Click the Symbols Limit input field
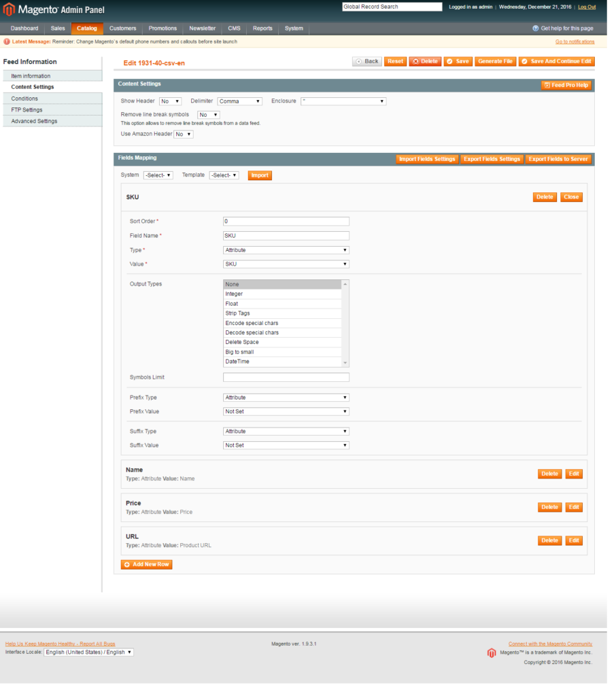The width and height of the screenshot is (616, 696). coord(286,378)
